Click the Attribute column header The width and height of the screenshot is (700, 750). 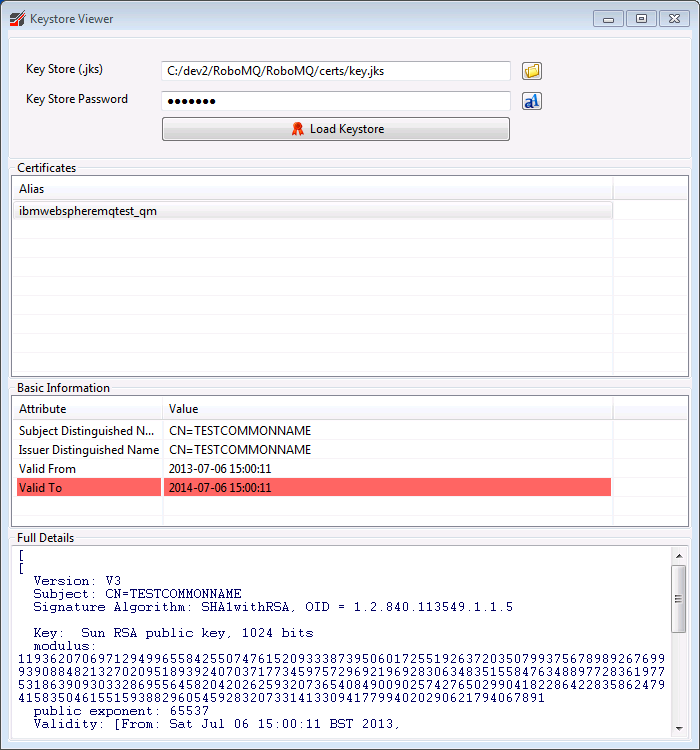pos(86,408)
